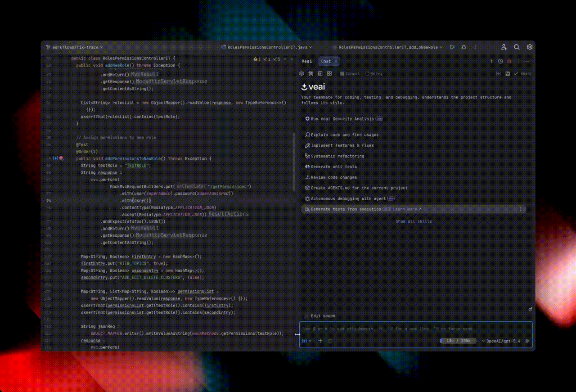Click the warnings inspection indicator
Image resolution: width=576 pixels, height=392 pixels.
pyautogui.click(x=257, y=59)
